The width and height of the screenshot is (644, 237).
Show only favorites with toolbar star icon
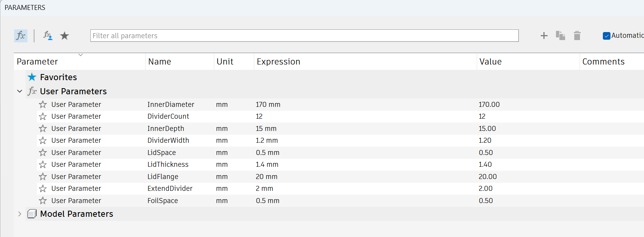point(65,36)
